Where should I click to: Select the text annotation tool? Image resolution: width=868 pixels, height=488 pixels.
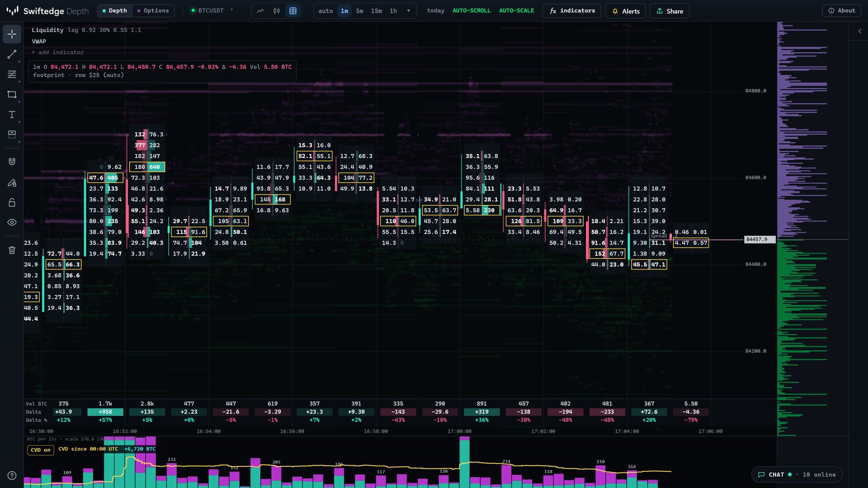pyautogui.click(x=12, y=114)
